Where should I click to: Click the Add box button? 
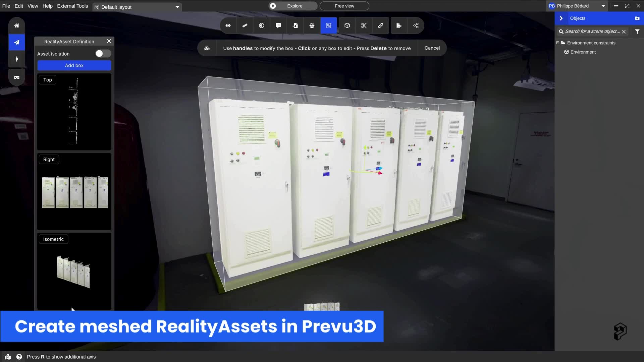[74, 65]
